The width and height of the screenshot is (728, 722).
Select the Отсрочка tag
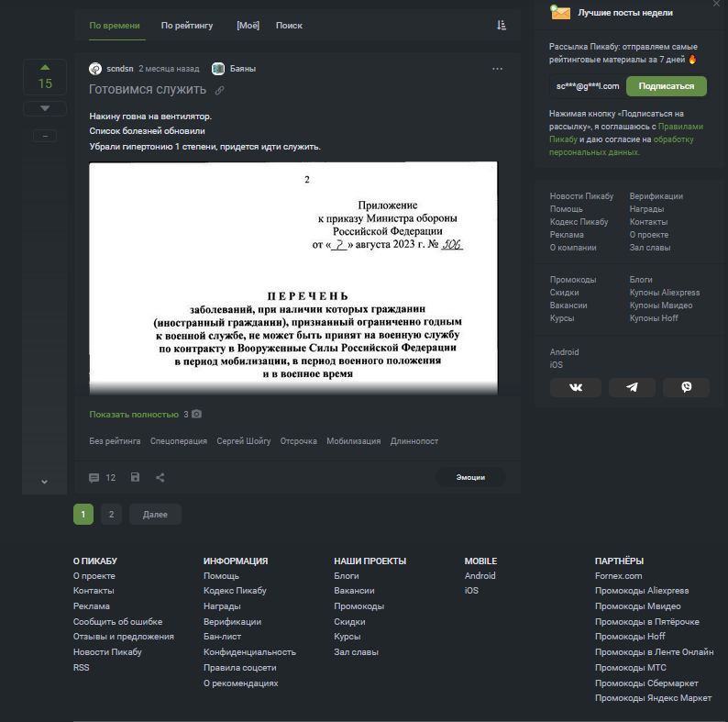(x=298, y=441)
